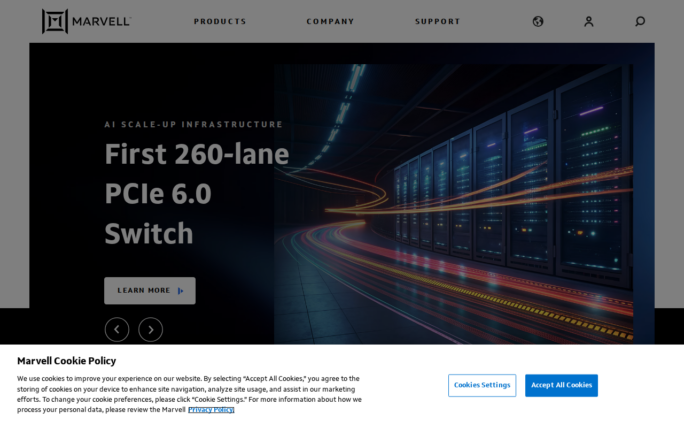
Task: Go to the previous carousel slide
Action: tap(117, 329)
